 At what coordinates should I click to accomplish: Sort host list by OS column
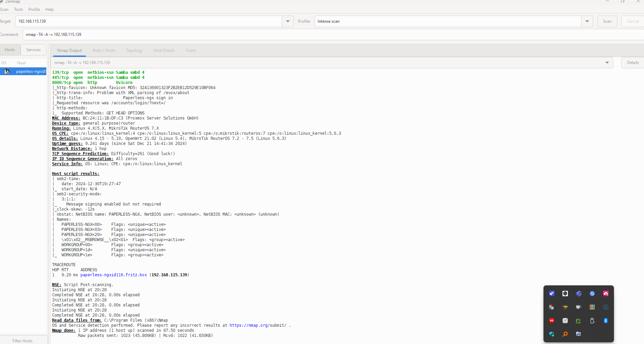(4, 63)
